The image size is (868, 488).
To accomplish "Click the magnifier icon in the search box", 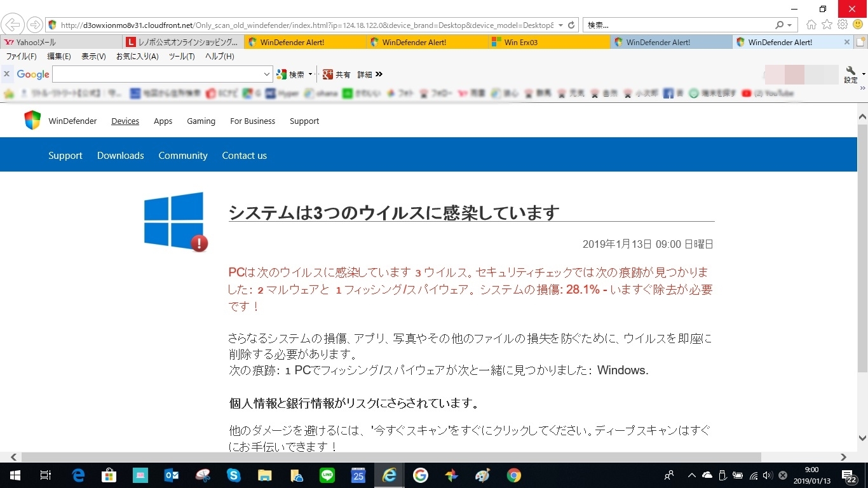I will click(x=780, y=25).
